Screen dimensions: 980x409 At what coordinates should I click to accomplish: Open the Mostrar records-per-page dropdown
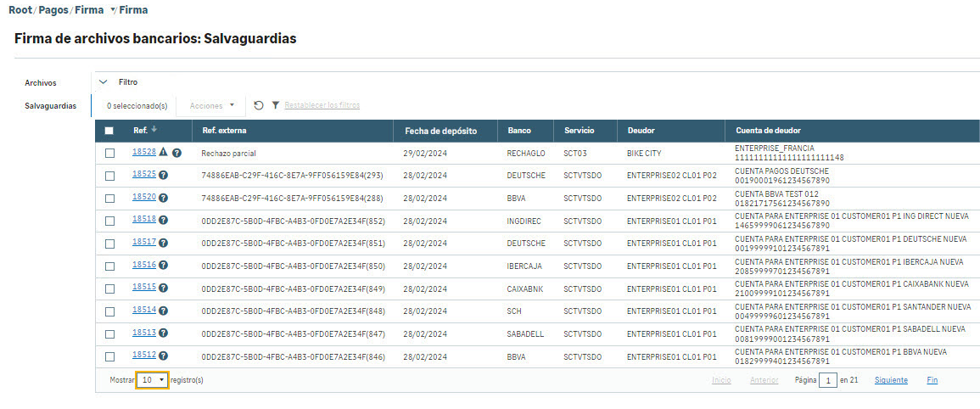tap(153, 380)
